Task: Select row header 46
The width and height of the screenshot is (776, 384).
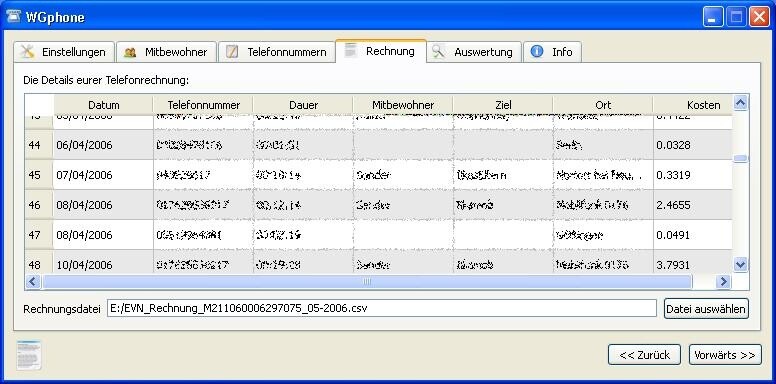Action: coord(39,205)
